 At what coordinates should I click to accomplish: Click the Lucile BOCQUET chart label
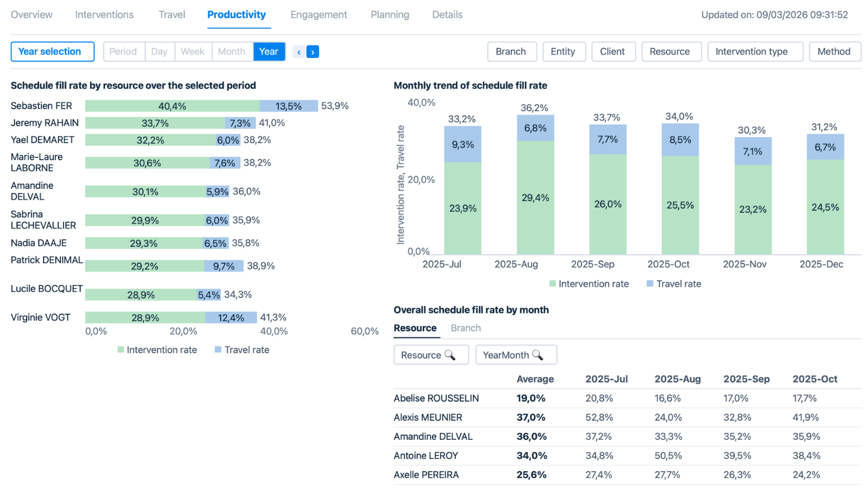(47, 288)
